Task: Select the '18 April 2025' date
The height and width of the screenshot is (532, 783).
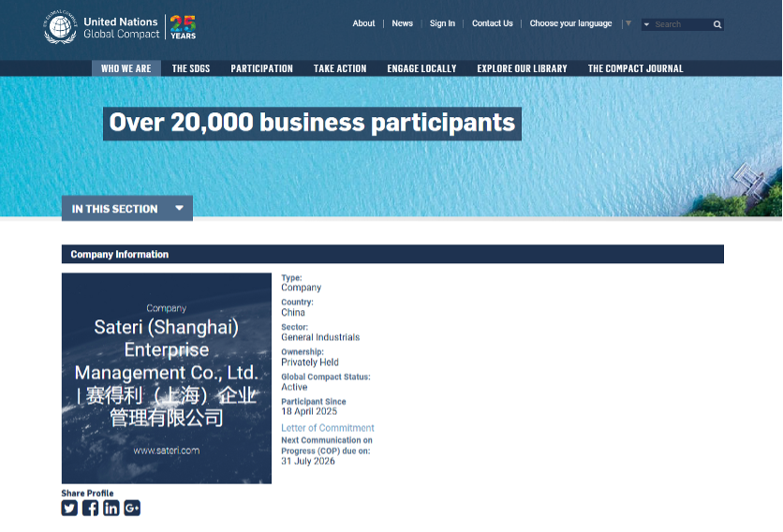Action: pyautogui.click(x=309, y=411)
